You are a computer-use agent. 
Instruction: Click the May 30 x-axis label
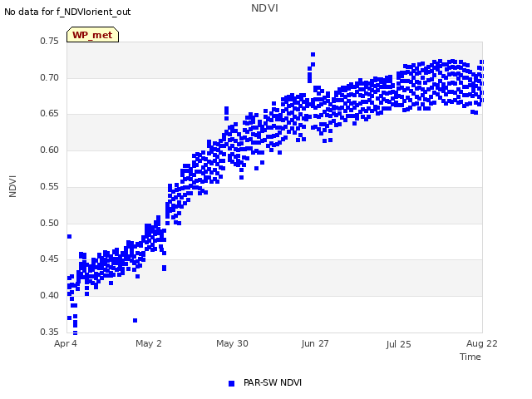pyautogui.click(x=232, y=343)
